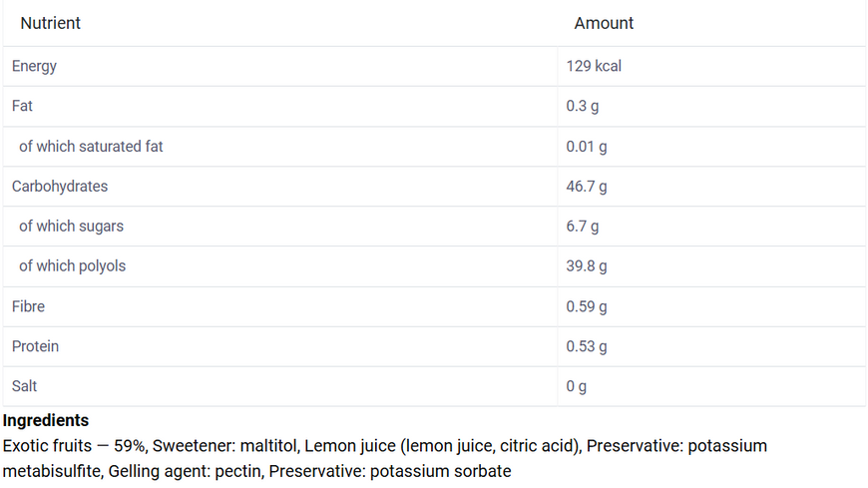The width and height of the screenshot is (868, 488).
Task: Click the 0.59 g fibre value
Action: (x=587, y=306)
